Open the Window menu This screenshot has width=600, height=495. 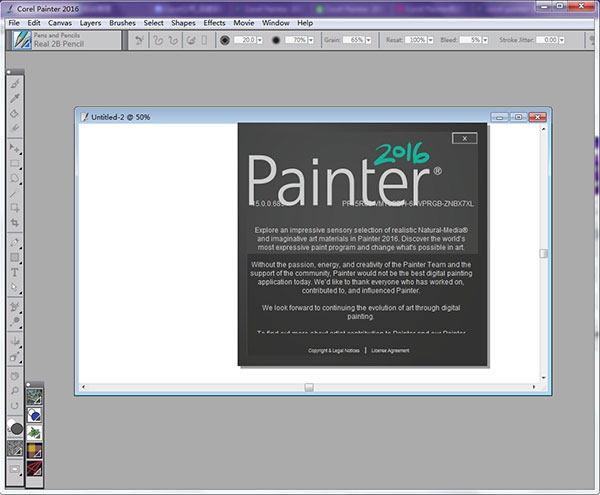tap(276, 23)
